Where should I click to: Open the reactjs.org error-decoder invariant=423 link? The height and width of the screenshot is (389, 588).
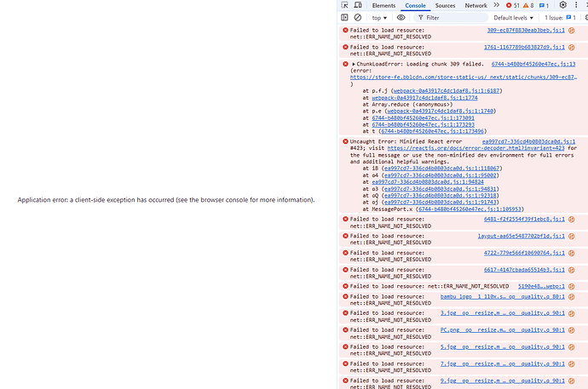476,148
